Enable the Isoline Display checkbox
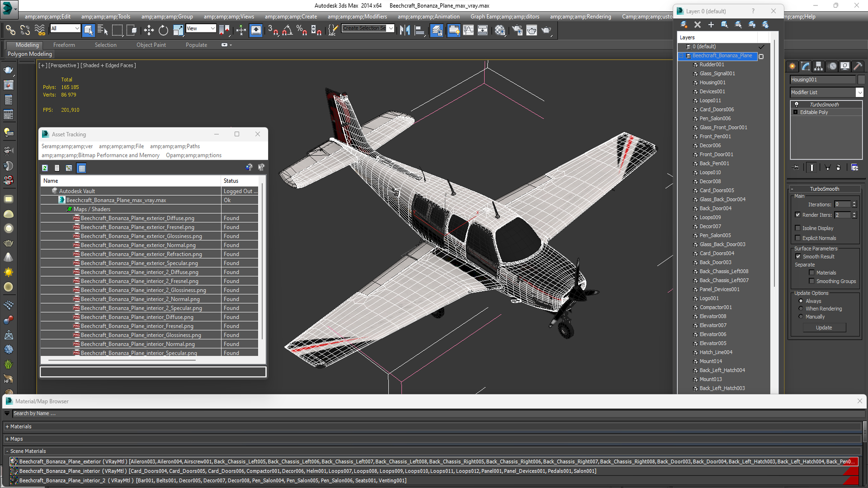 798,228
